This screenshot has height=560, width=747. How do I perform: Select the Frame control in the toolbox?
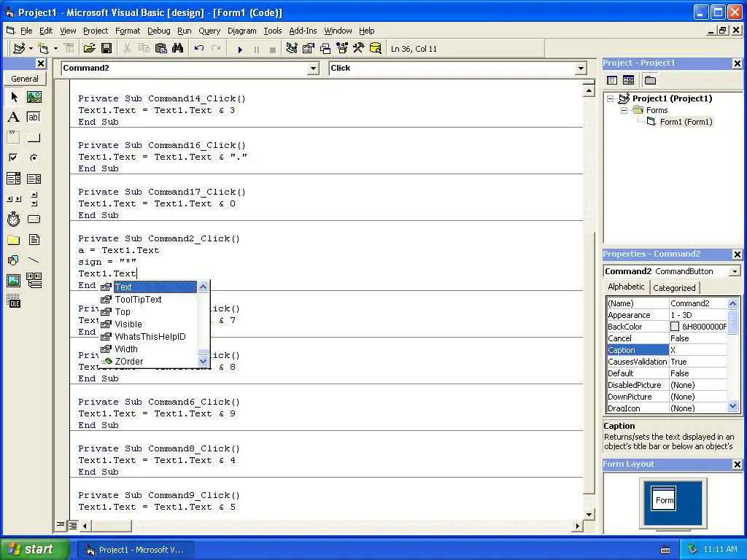(14, 138)
